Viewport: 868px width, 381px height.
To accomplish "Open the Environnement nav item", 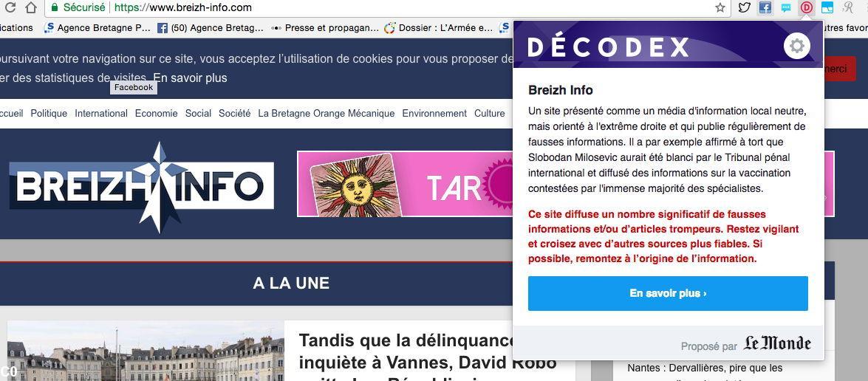I will [434, 113].
